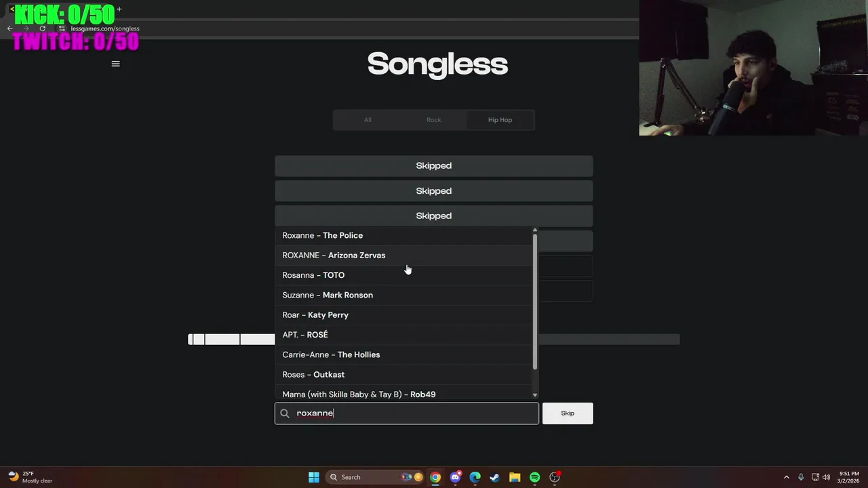Image resolution: width=868 pixels, height=488 pixels.
Task: Open the Songless hamburger menu
Action: tap(115, 64)
